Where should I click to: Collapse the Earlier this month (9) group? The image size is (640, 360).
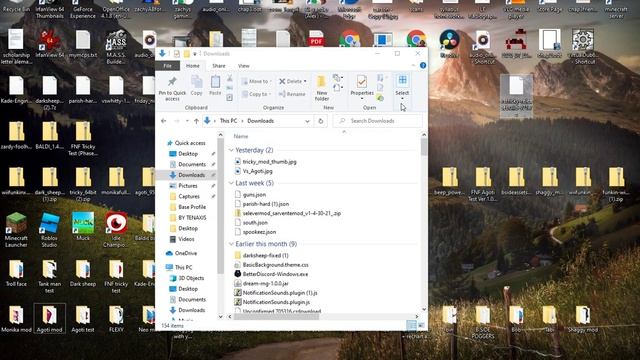click(231, 244)
